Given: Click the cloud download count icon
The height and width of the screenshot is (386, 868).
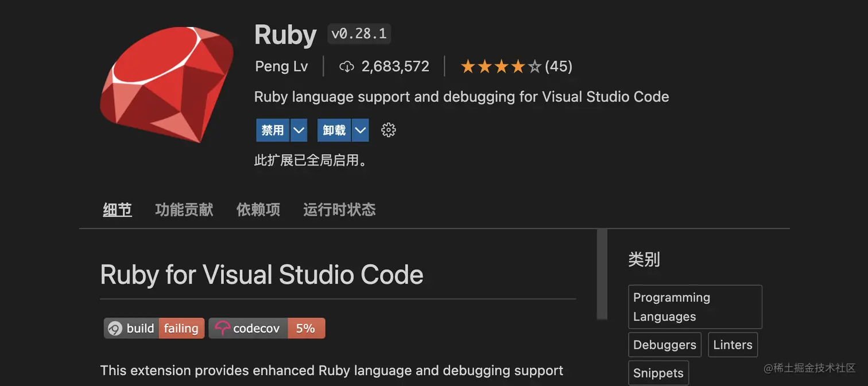Looking at the screenshot, I should (x=347, y=67).
